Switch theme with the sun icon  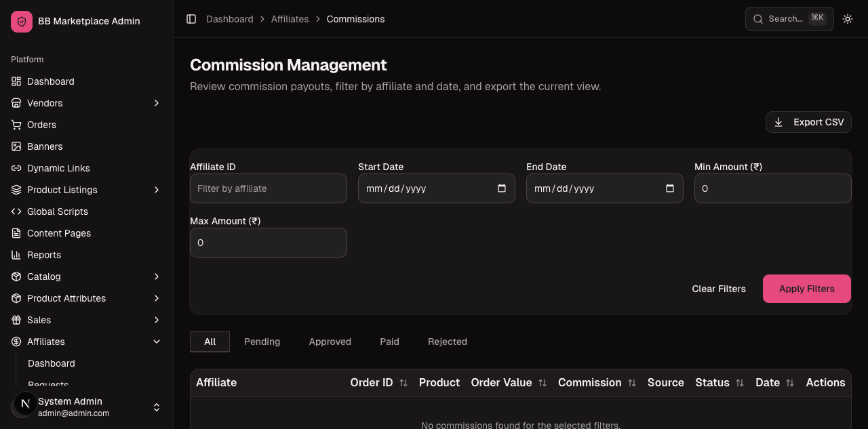tap(848, 19)
